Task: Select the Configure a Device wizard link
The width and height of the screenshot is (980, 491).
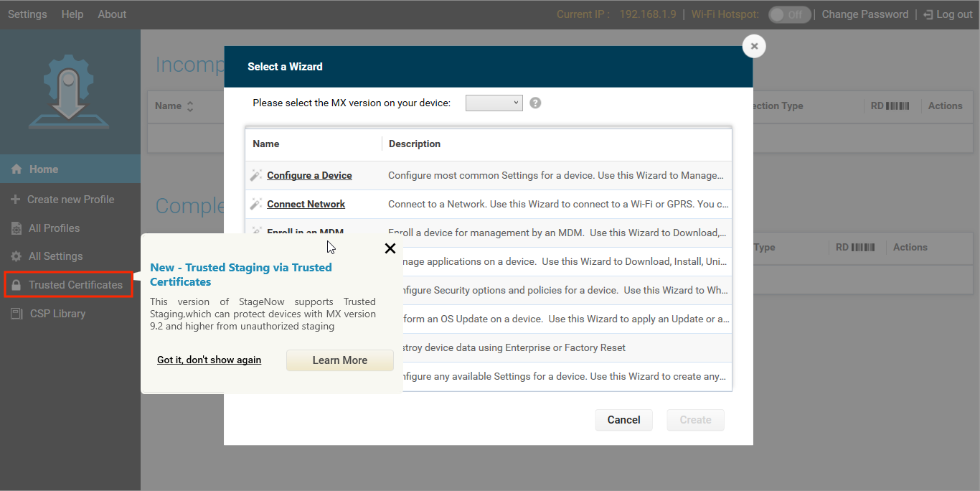Action: coord(309,175)
